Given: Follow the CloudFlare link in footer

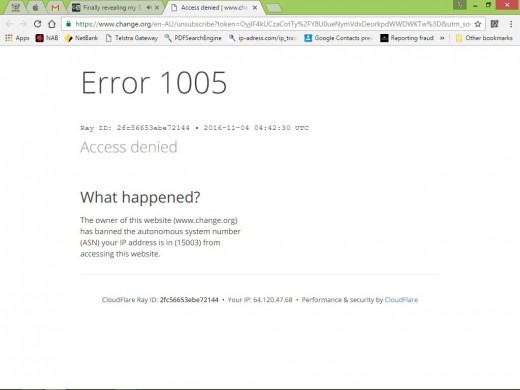Looking at the screenshot, I should [x=401, y=300].
